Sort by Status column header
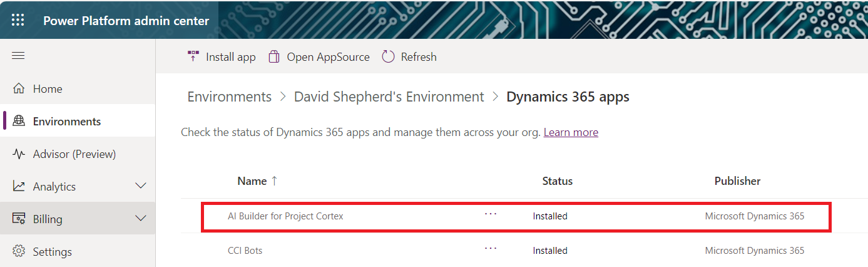868x267 pixels. [558, 181]
